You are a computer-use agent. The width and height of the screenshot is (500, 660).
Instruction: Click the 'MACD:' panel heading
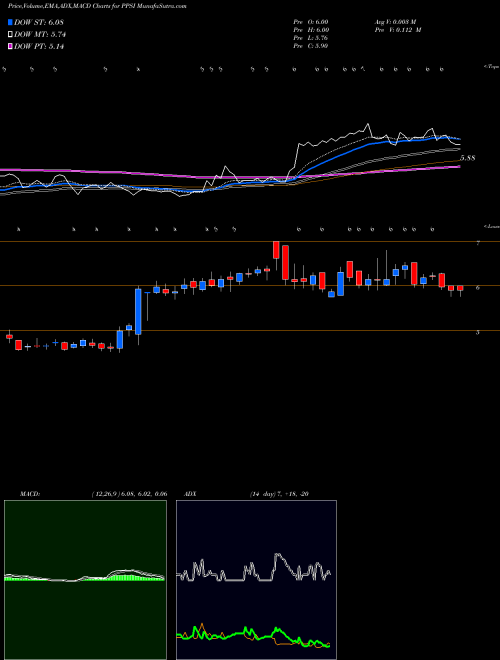point(30,494)
